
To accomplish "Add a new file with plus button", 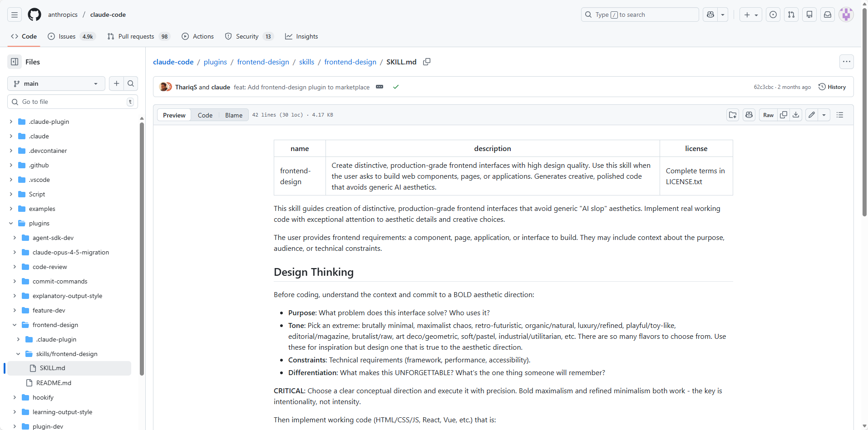I will 117,83.
